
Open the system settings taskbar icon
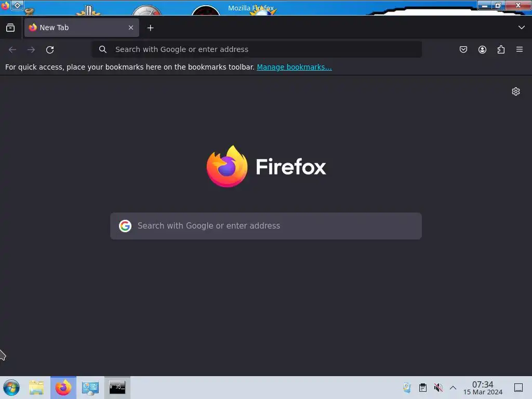point(90,388)
